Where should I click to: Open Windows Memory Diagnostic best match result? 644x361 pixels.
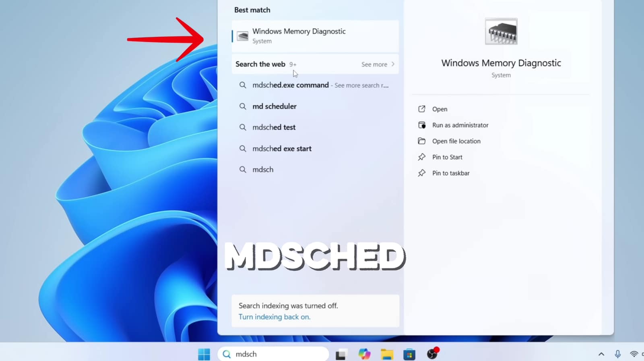[x=315, y=36]
